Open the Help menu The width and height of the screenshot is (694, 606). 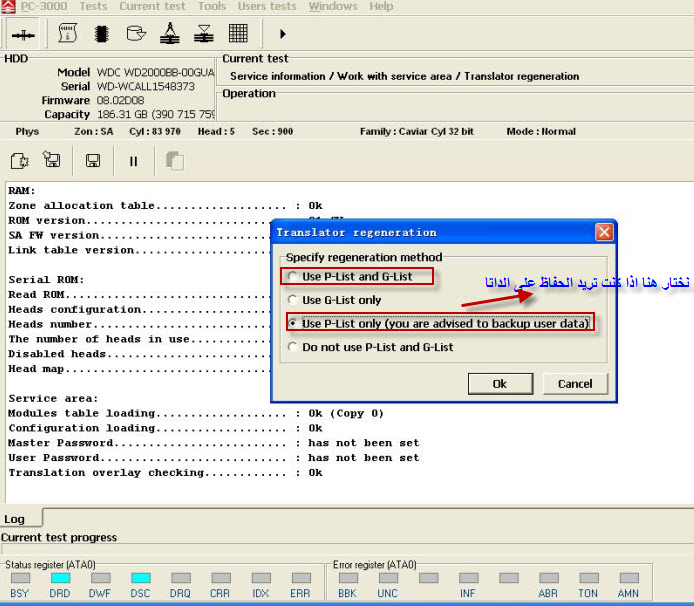pyautogui.click(x=381, y=6)
